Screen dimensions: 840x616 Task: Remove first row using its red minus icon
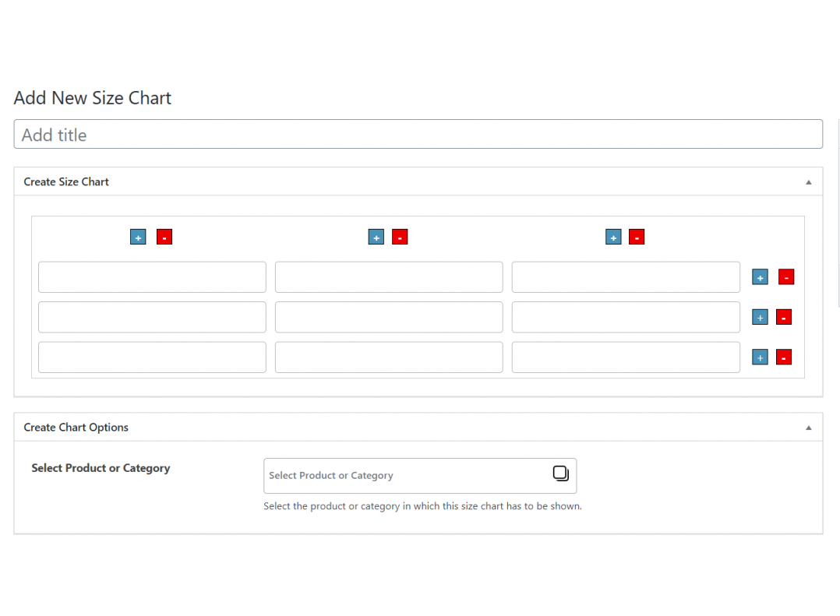pyautogui.click(x=786, y=277)
